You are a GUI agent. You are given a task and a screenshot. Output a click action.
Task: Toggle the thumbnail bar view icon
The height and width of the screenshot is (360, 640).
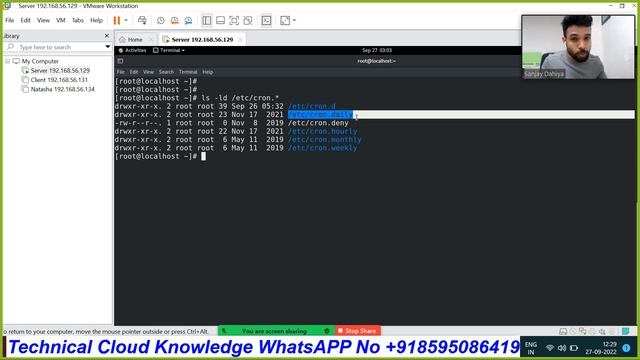pos(220,20)
